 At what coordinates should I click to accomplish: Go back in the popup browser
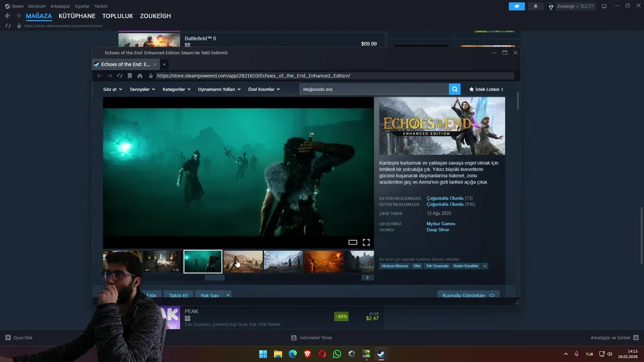(x=100, y=76)
